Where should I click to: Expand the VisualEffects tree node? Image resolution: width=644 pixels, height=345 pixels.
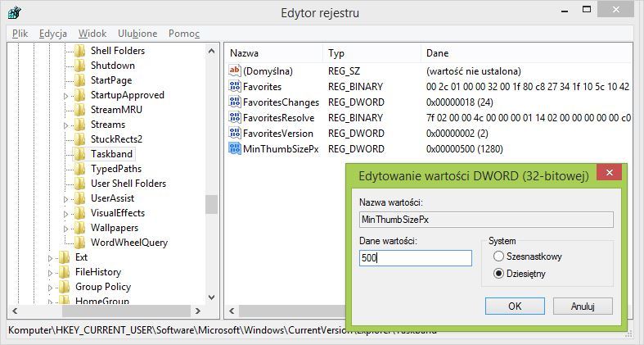point(65,214)
